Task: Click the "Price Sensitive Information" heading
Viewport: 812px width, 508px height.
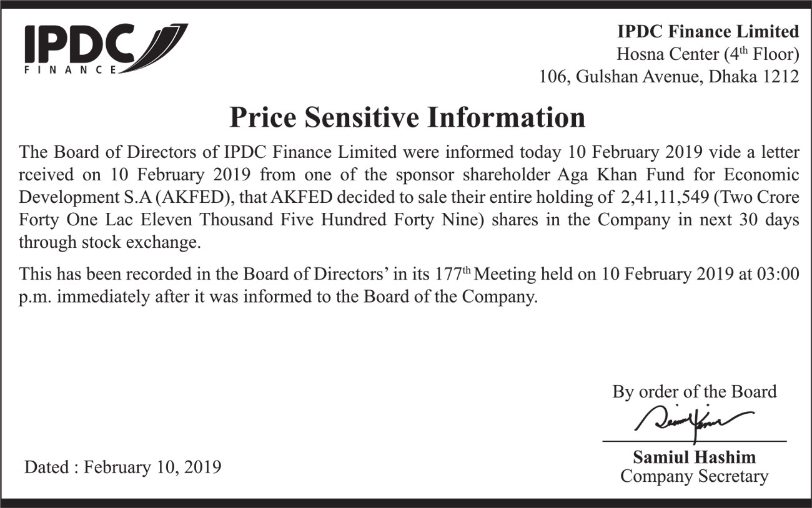Action: 407,117
